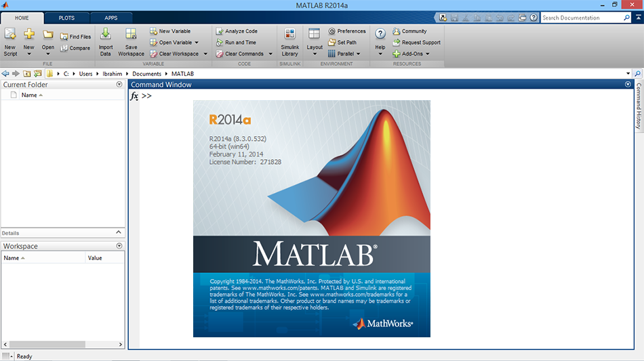Open Command History side panel
644x361 pixels.
tap(639, 106)
